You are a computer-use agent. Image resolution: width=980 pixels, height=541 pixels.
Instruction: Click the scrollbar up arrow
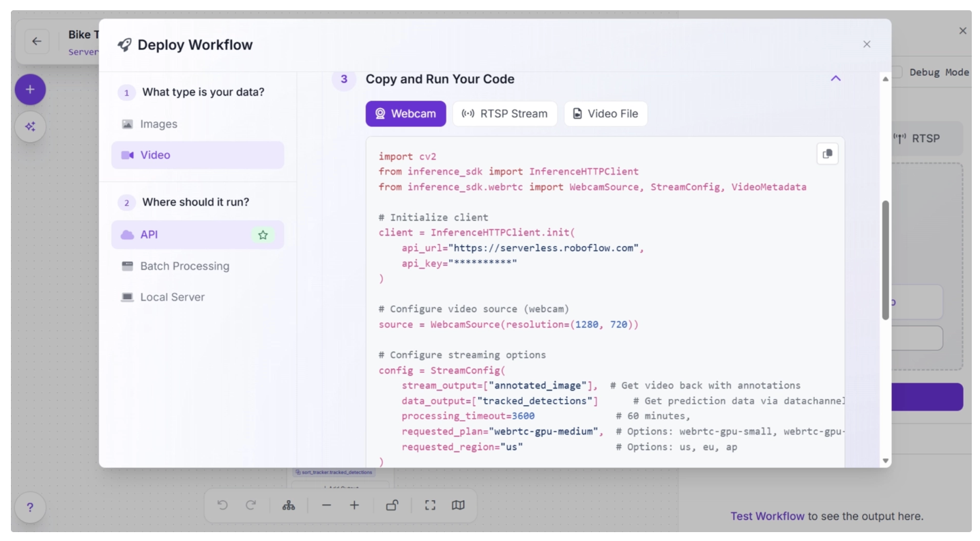click(x=886, y=79)
